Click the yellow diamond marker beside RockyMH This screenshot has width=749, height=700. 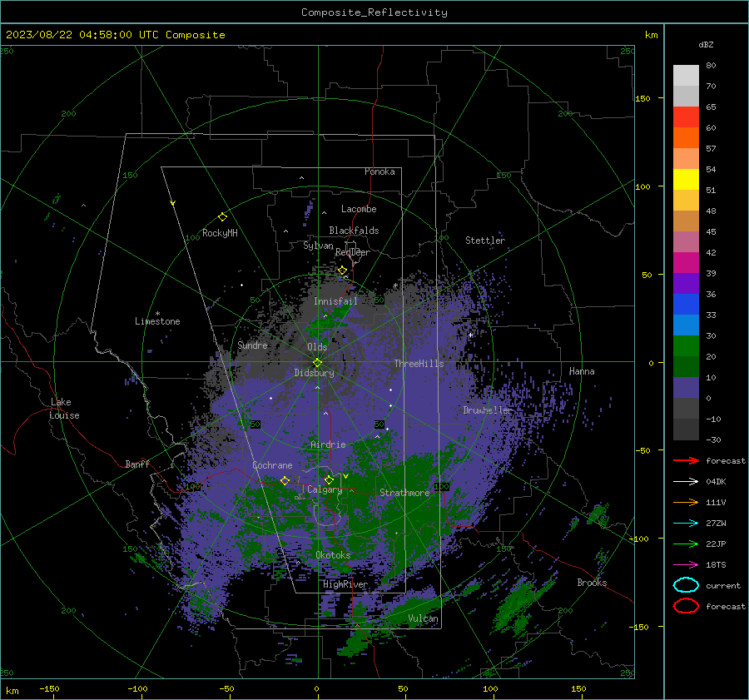click(222, 217)
